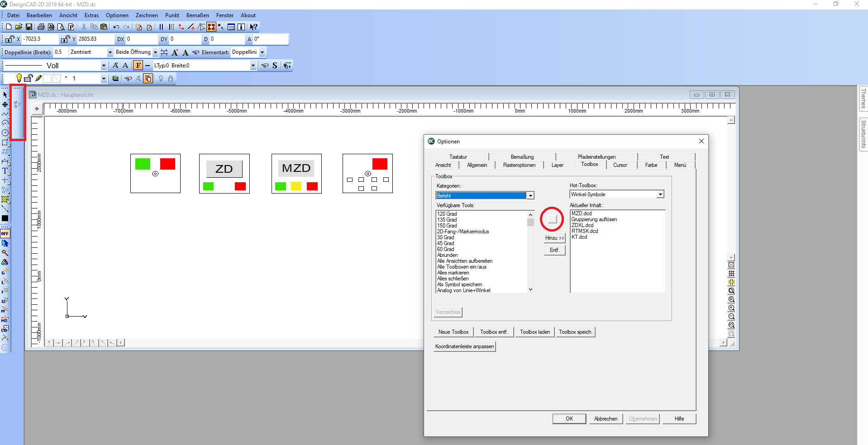Toggle the snap OFF button
Screen dimensions: 868x445
pyautogui.click(x=5, y=233)
